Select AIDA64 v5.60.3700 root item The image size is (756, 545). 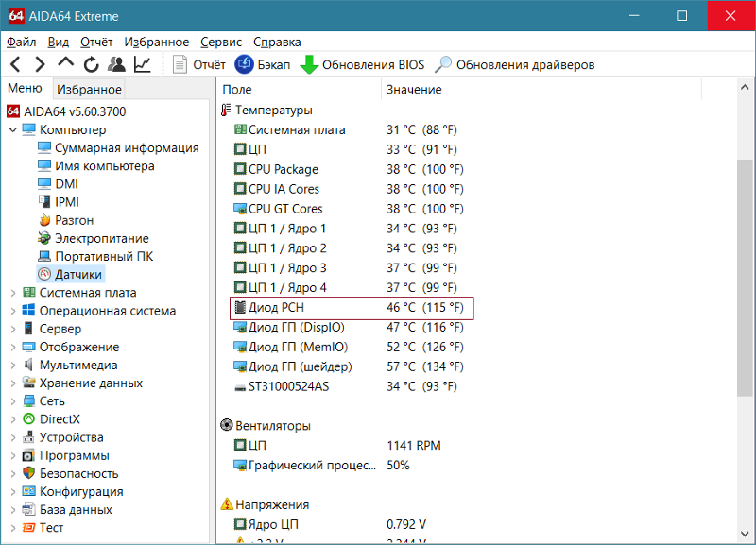pyautogui.click(x=66, y=111)
